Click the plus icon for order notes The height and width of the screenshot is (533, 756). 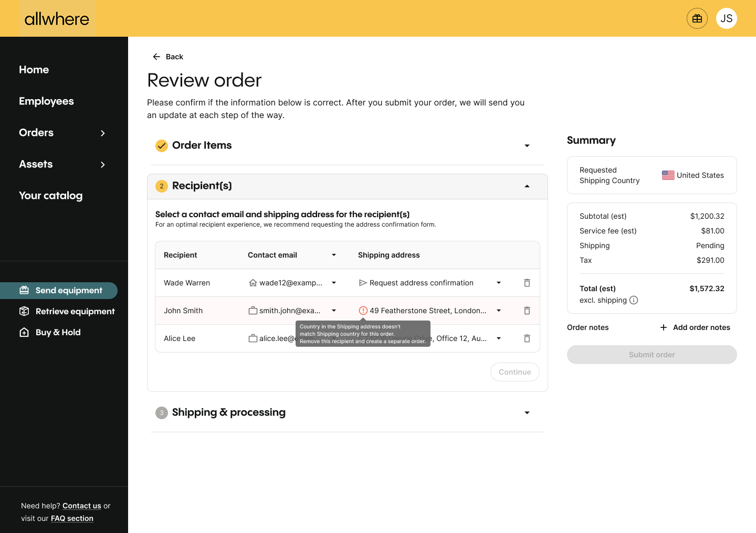(x=664, y=327)
